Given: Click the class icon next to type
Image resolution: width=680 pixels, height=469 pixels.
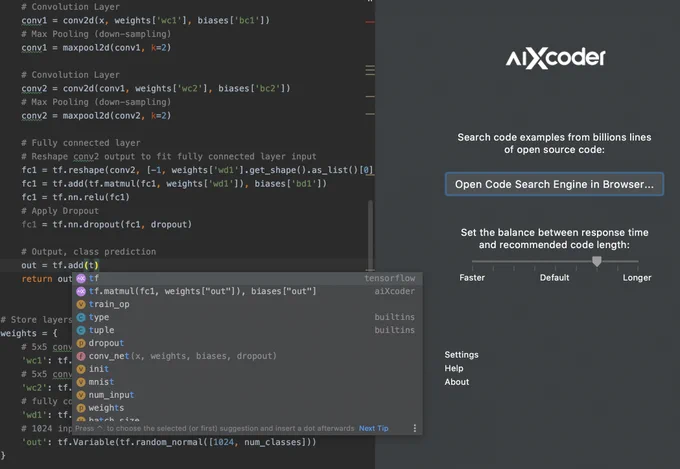Looking at the screenshot, I should 81,317.
